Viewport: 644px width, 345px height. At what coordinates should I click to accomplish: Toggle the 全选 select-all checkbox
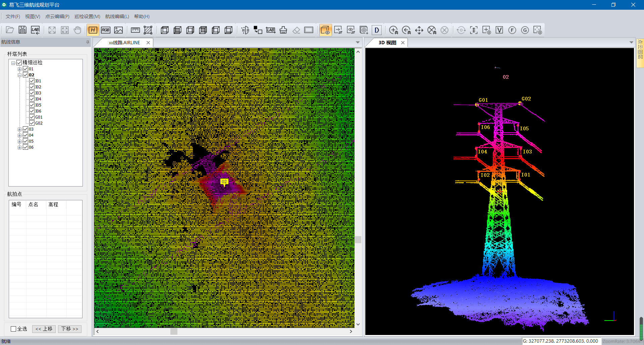(13, 329)
